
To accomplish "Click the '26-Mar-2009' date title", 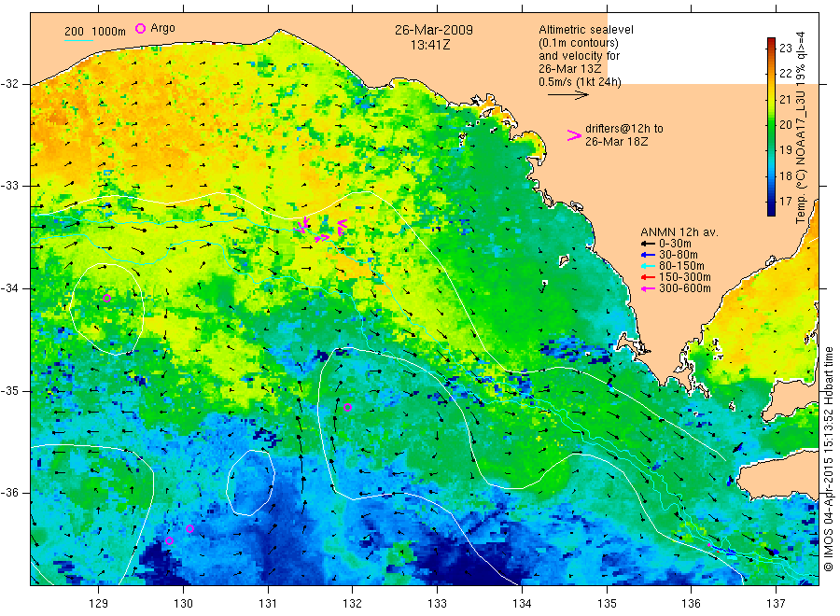I will click(x=434, y=30).
